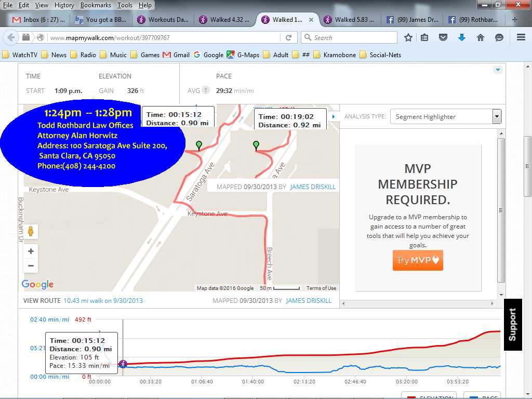532x399 pixels.
Task: Open the bookmarks list icon
Action: [x=424, y=37]
